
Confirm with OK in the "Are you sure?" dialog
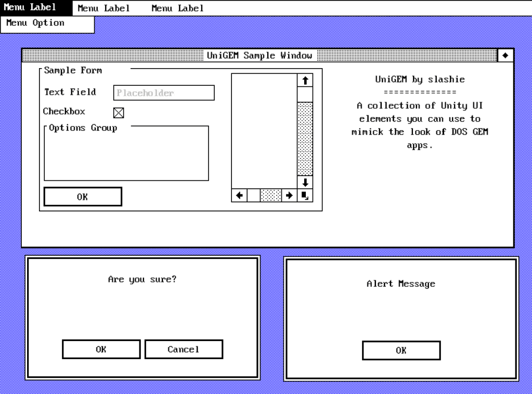[101, 349]
